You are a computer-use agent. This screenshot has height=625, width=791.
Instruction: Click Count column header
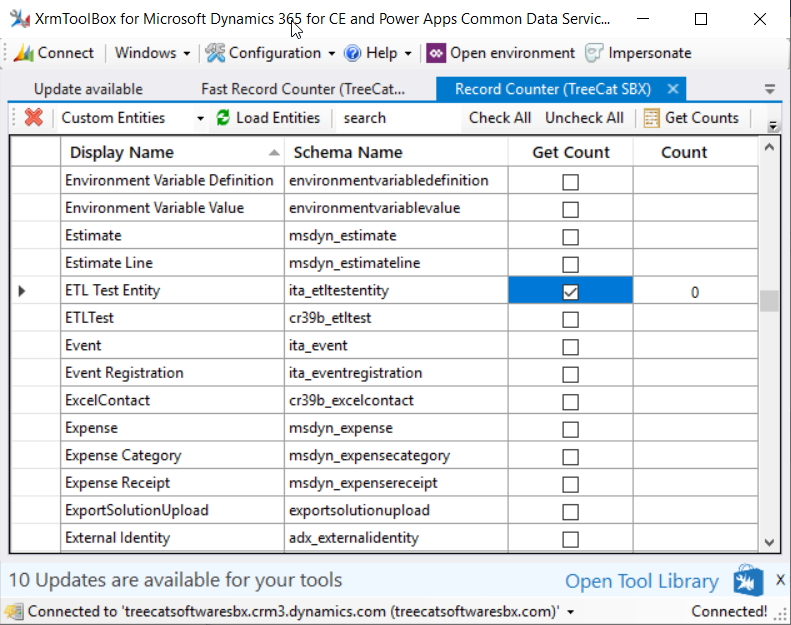[695, 152]
